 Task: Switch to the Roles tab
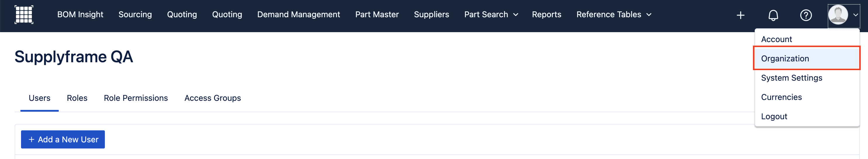click(77, 98)
